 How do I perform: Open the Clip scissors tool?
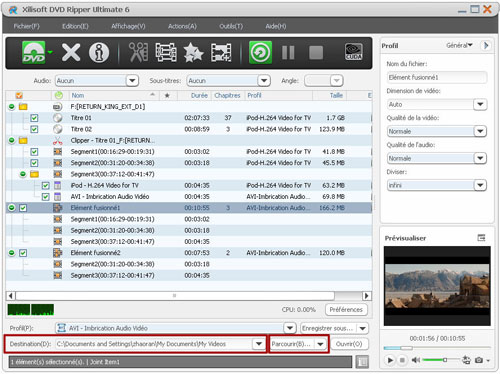point(138,52)
